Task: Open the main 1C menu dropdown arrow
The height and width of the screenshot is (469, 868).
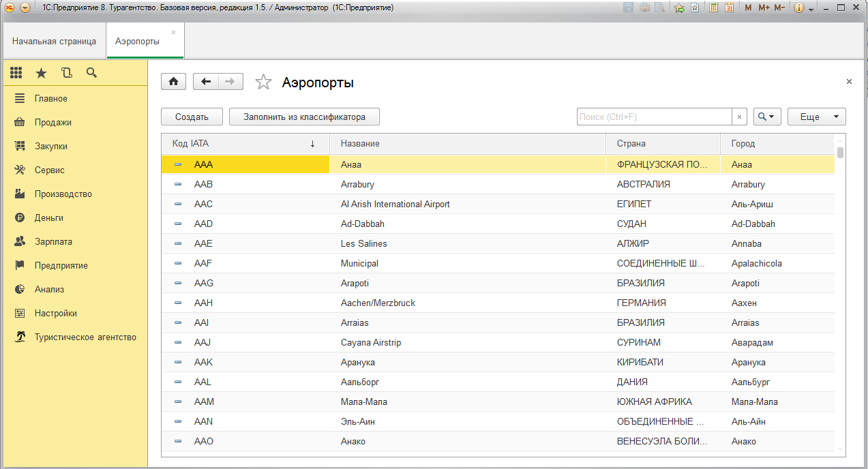Action: pos(25,7)
